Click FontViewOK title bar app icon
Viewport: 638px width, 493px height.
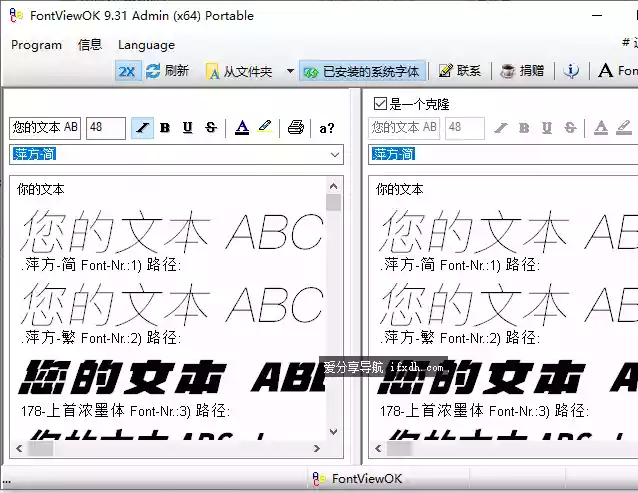click(16, 15)
